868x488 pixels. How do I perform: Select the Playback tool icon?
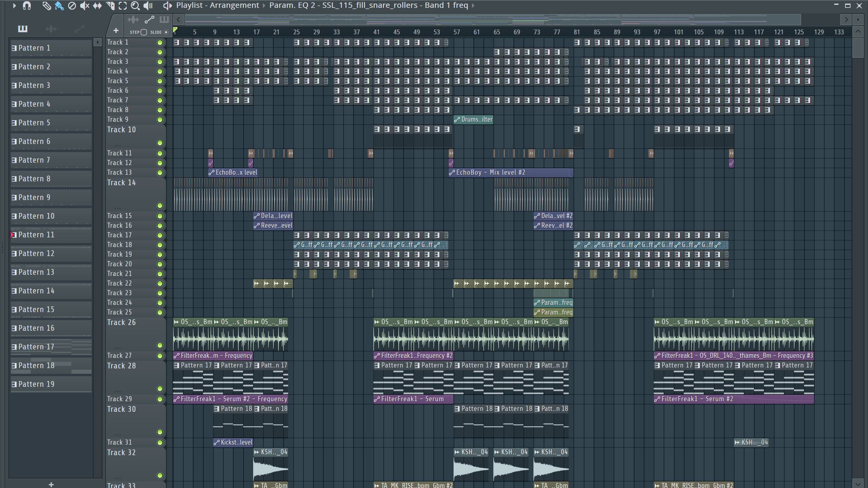point(148,5)
